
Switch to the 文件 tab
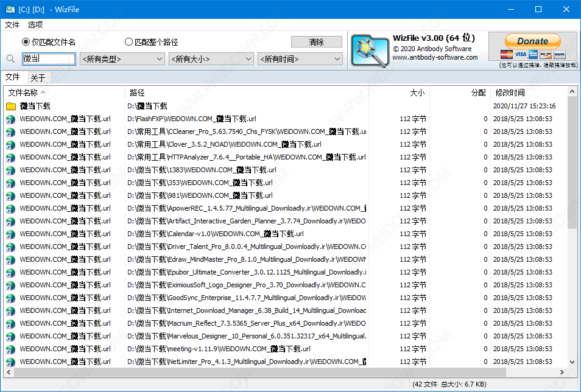pyautogui.click(x=13, y=77)
